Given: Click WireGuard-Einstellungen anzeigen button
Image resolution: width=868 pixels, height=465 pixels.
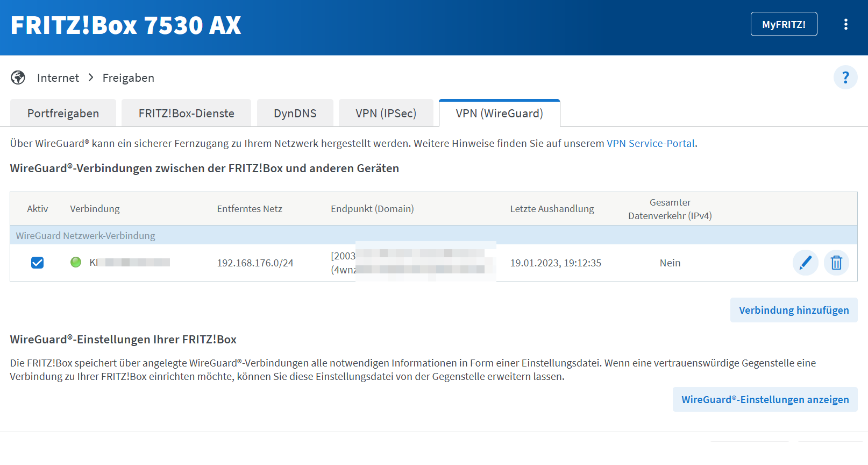Looking at the screenshot, I should (765, 399).
